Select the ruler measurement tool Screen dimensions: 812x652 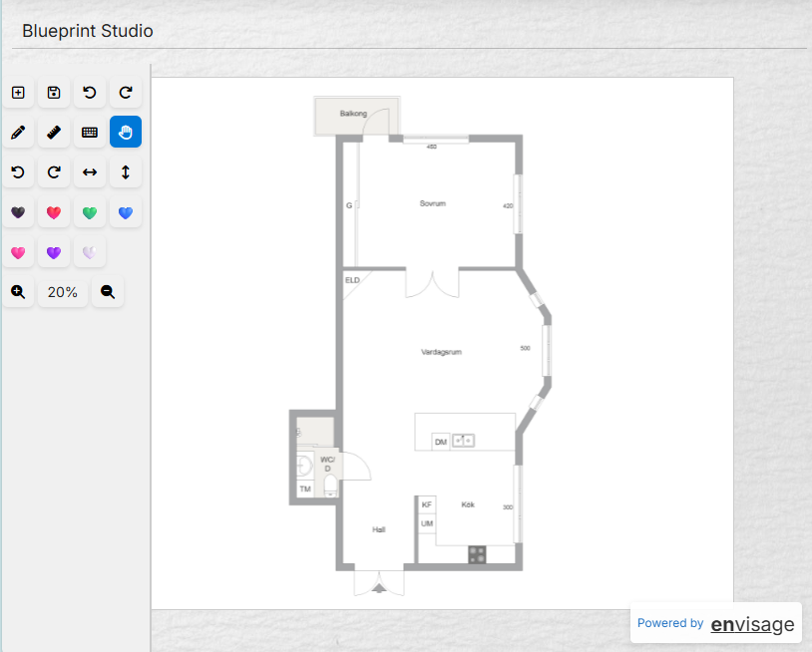54,132
